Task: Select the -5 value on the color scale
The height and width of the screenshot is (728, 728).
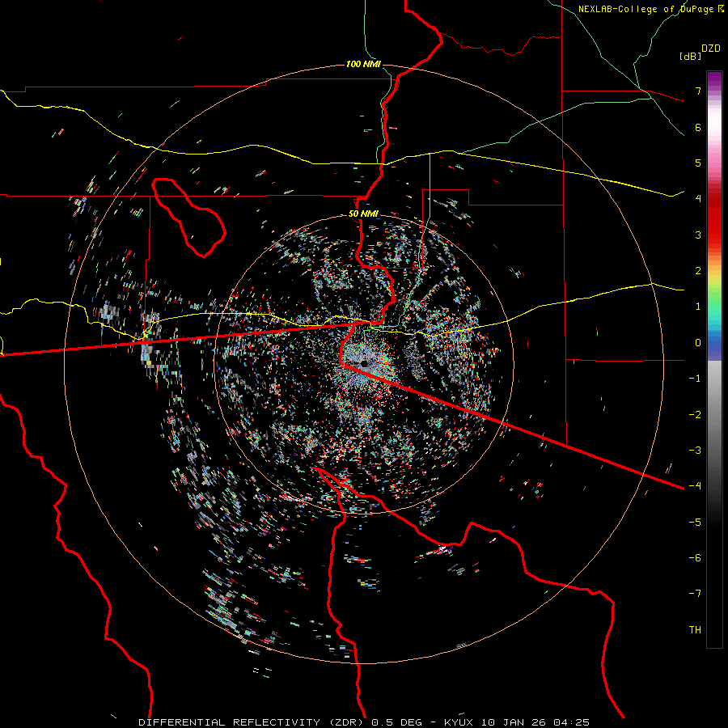Action: [x=695, y=523]
